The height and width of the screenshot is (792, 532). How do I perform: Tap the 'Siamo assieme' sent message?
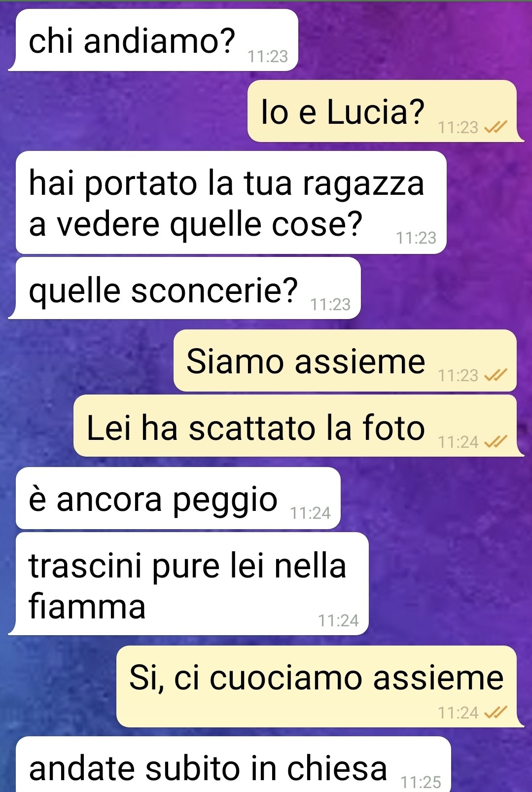click(345, 360)
